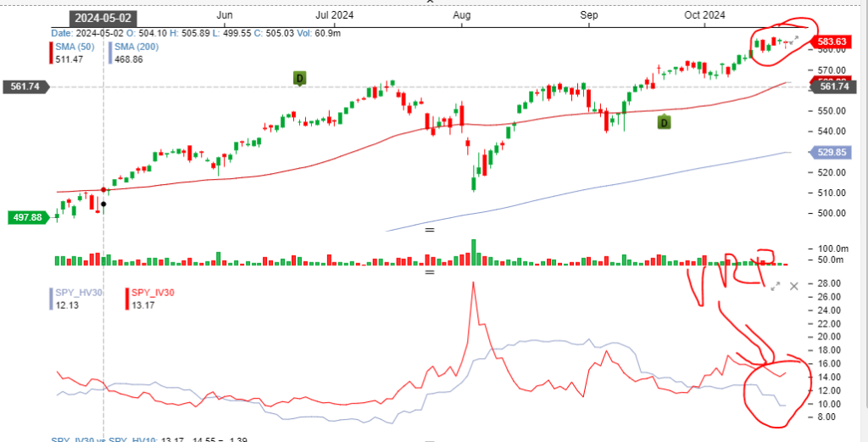Click the 561.74 crosshair tag on right axis
This screenshot has width=868, height=442.
pos(833,87)
